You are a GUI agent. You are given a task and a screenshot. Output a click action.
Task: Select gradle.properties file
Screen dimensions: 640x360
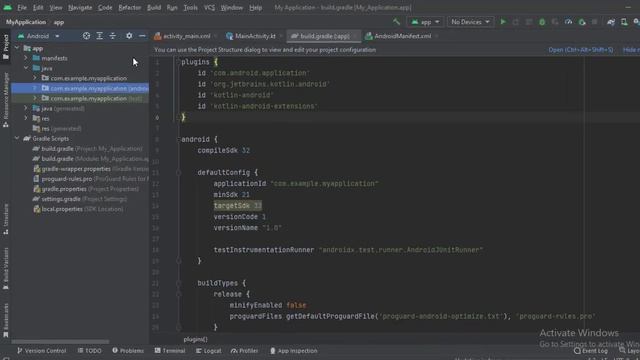pyautogui.click(x=85, y=189)
